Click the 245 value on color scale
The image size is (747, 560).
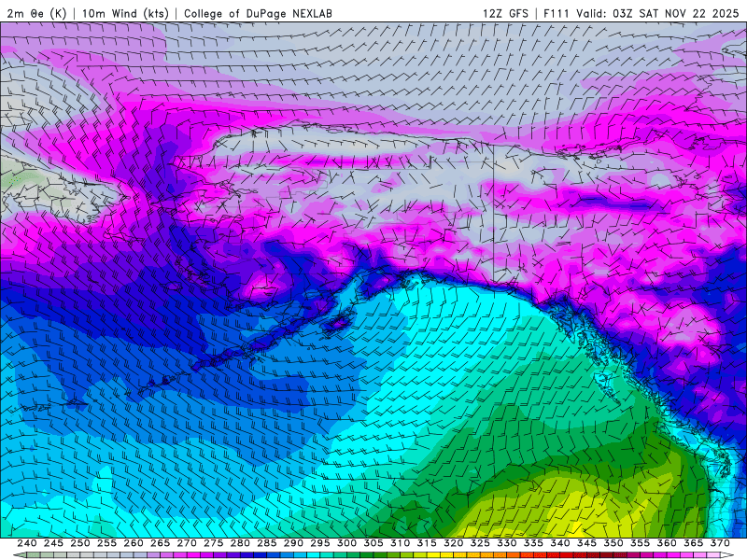click(53, 543)
